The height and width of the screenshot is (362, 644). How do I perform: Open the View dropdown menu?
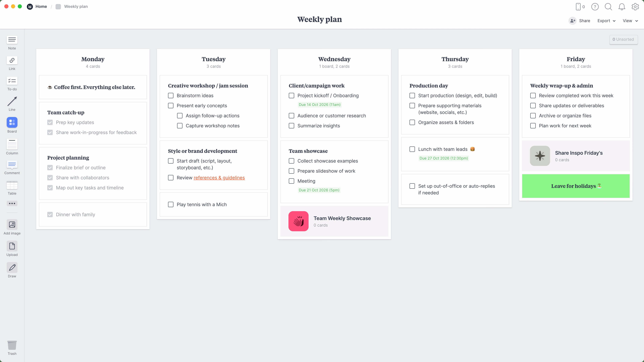(x=630, y=21)
